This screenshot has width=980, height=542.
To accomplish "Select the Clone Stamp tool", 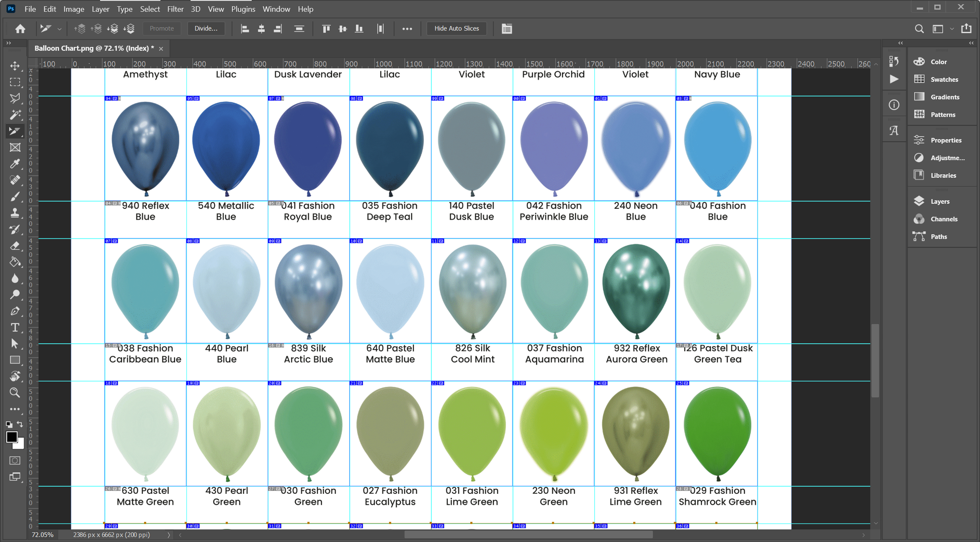I will (15, 213).
